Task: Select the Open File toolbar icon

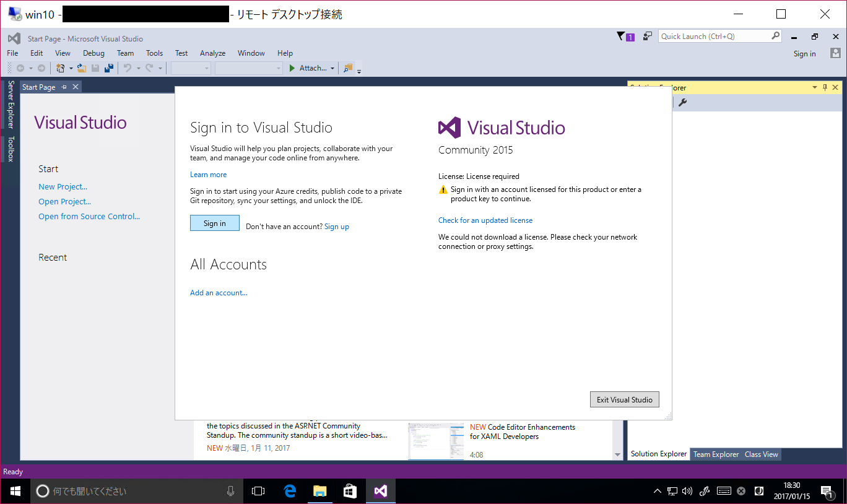Action: coord(82,68)
